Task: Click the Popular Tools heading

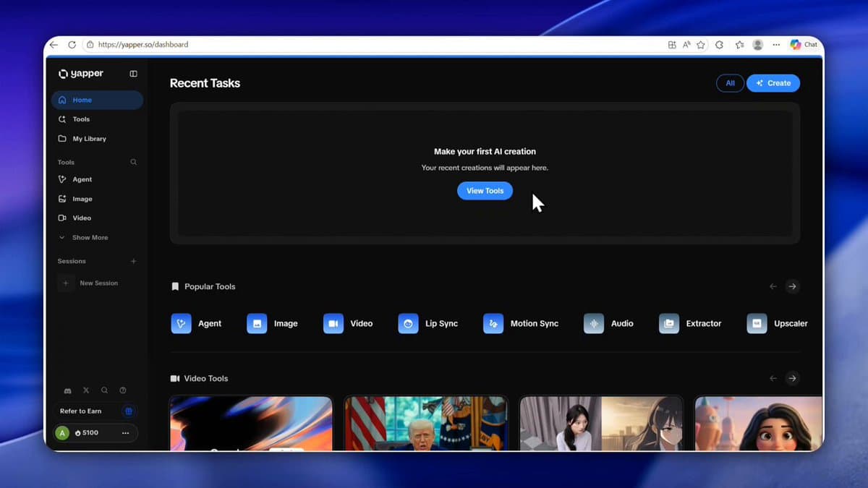Action: tap(210, 287)
